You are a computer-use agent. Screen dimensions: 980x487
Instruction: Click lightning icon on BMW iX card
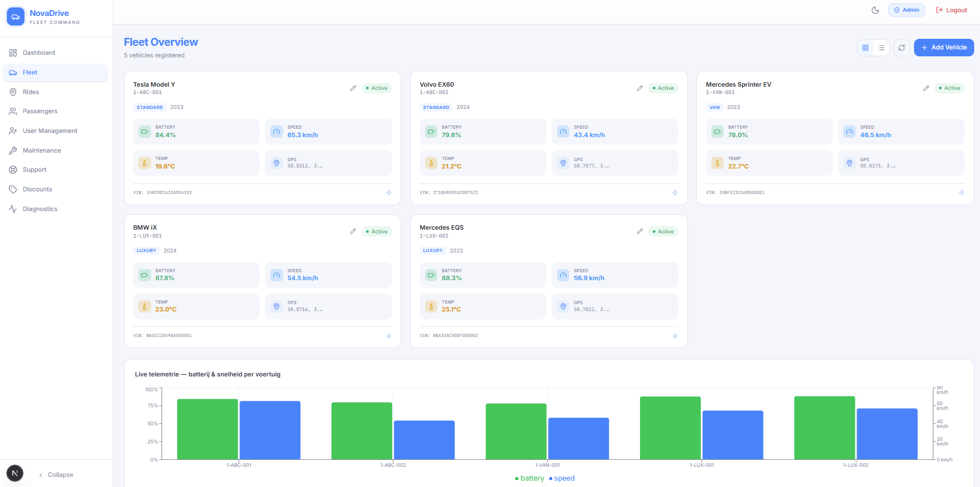click(389, 336)
